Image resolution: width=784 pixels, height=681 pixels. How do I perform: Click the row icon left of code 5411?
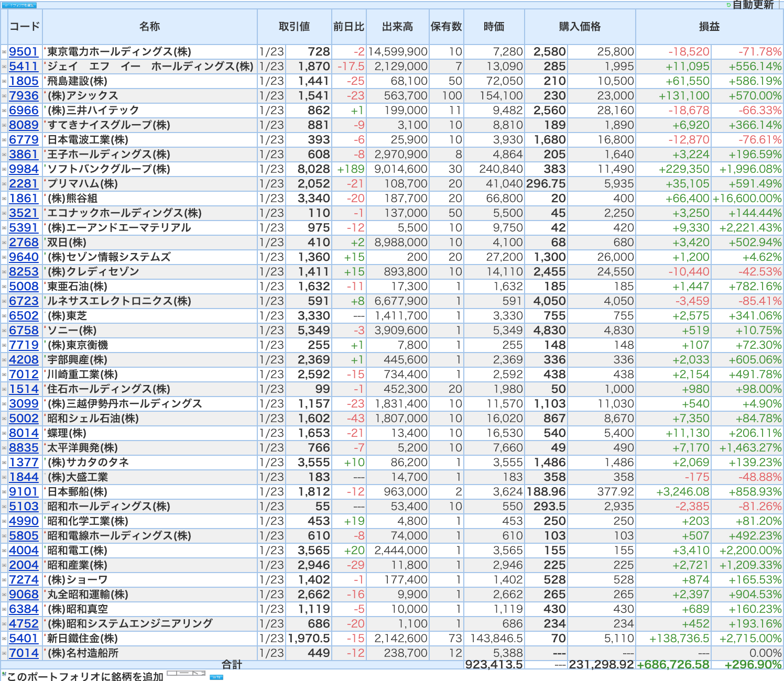[4, 67]
